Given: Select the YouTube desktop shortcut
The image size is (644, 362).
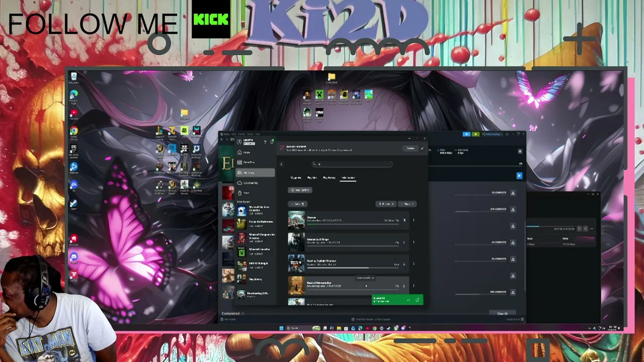Looking at the screenshot, I should pos(73,115).
